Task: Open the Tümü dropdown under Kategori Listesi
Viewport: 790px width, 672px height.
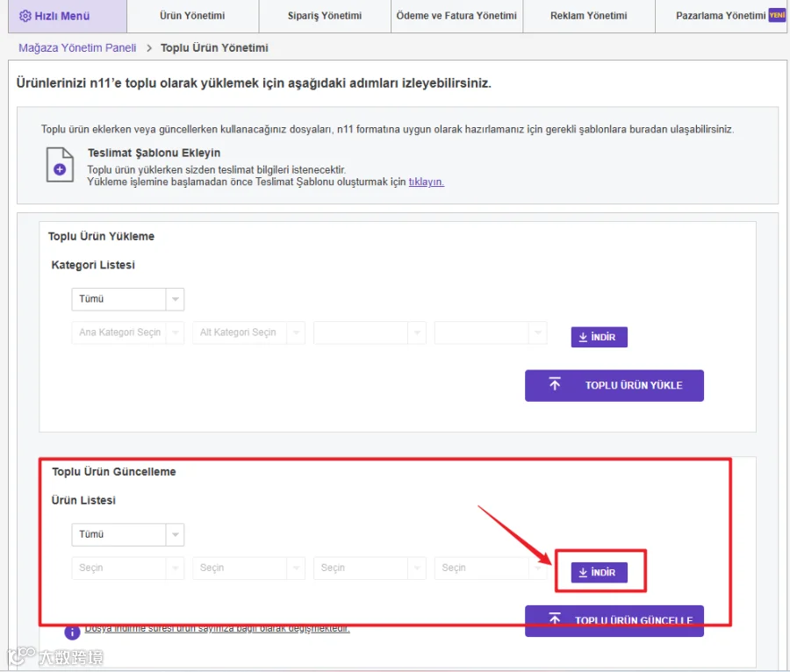Action: [x=128, y=299]
